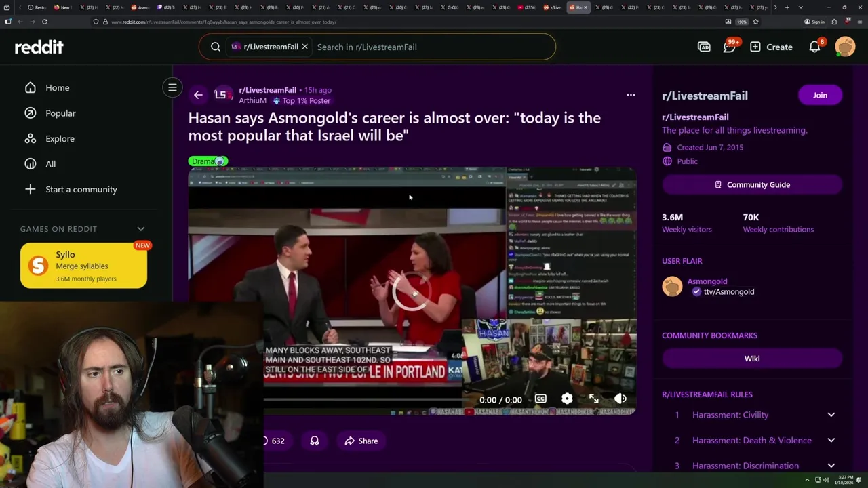Give an award to the post
The height and width of the screenshot is (488, 868).
click(315, 441)
